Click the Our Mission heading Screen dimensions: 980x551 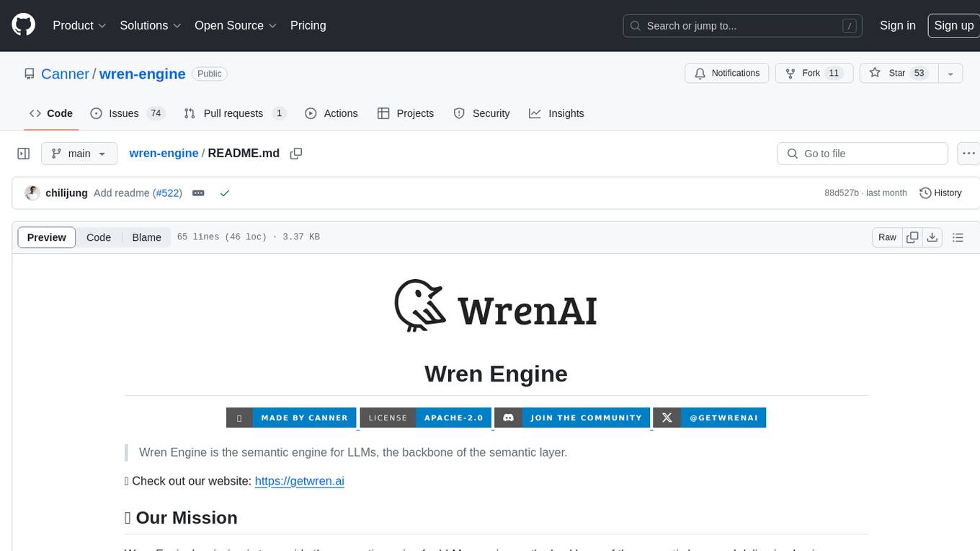(181, 518)
